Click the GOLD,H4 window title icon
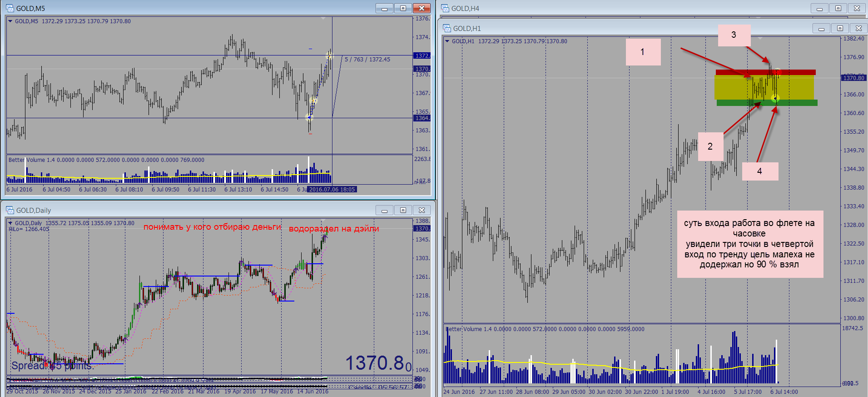 click(445, 8)
